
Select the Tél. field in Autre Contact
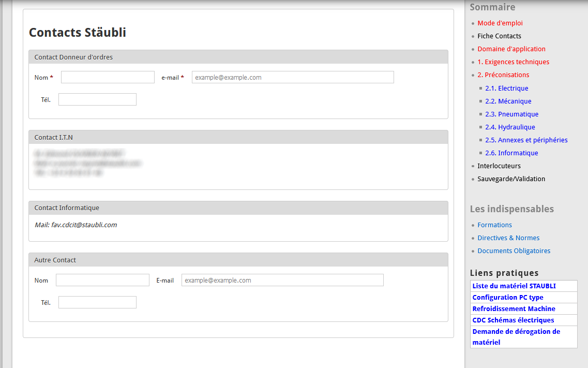coord(98,302)
